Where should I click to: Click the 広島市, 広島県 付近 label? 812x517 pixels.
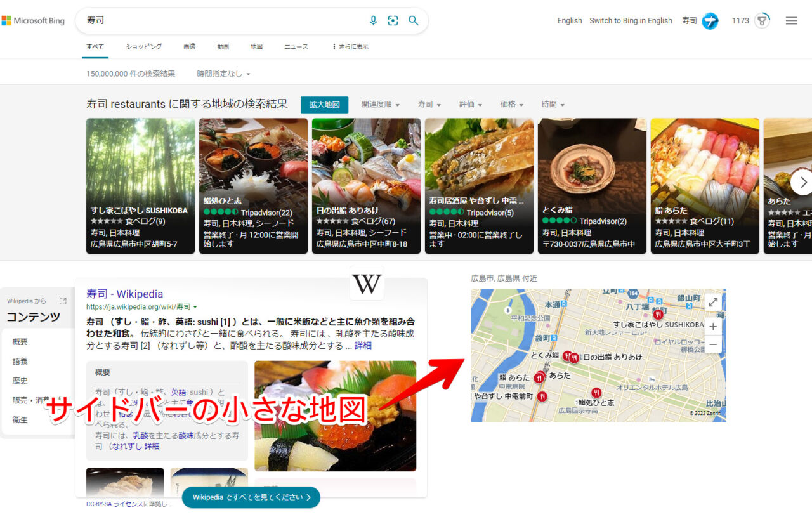click(x=504, y=278)
